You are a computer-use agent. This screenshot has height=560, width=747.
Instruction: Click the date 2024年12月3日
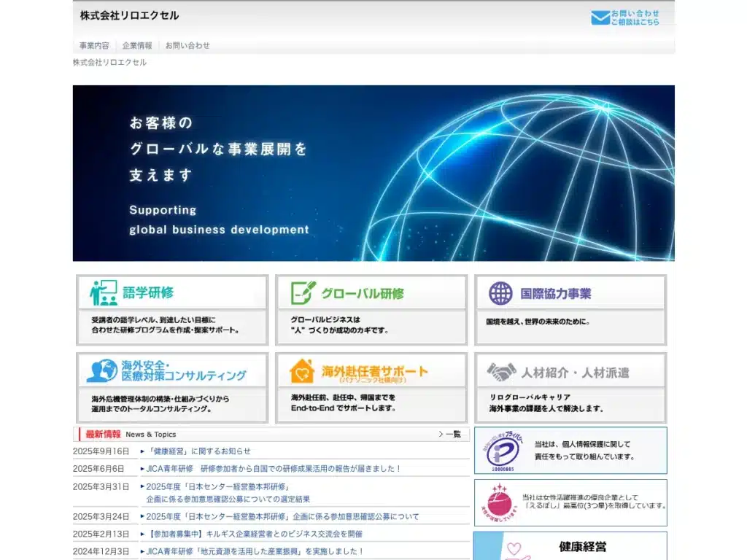point(101,551)
